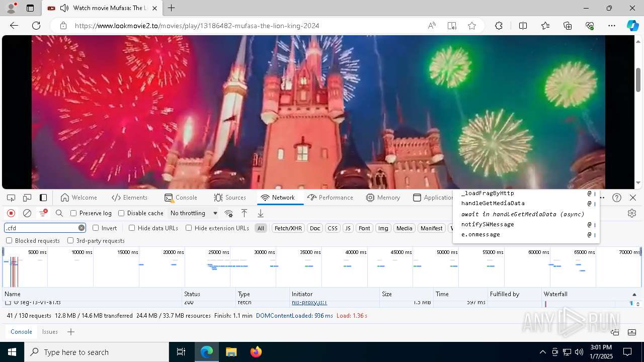This screenshot has width=644, height=362.
Task: Open the quick view drawer tab plus icon
Action: coord(71,332)
